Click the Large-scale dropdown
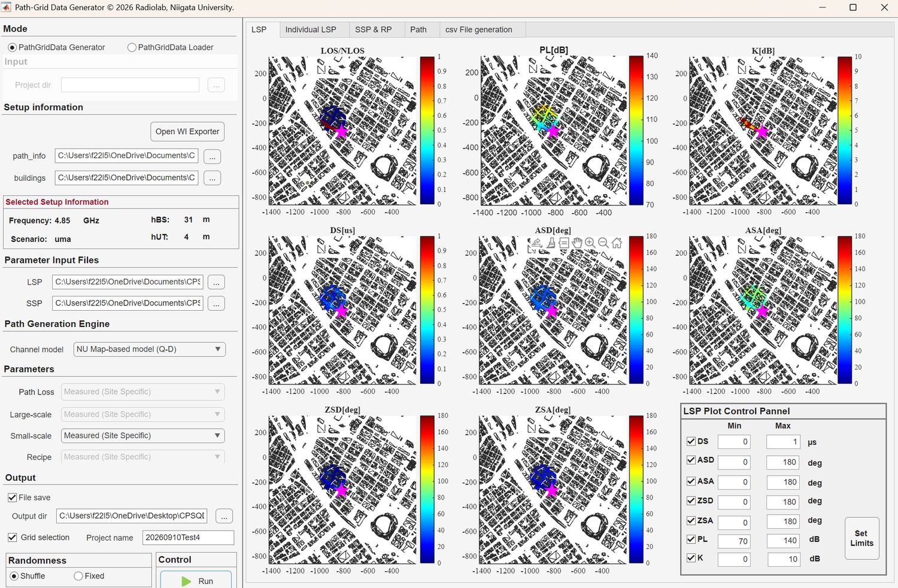Viewport: 898px width, 588px height. [x=143, y=414]
